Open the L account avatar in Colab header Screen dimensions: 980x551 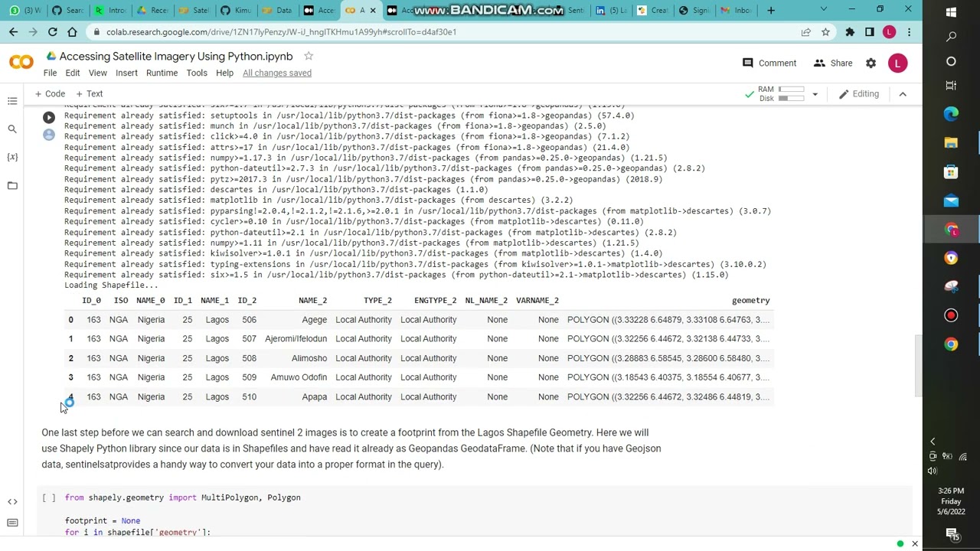point(897,63)
